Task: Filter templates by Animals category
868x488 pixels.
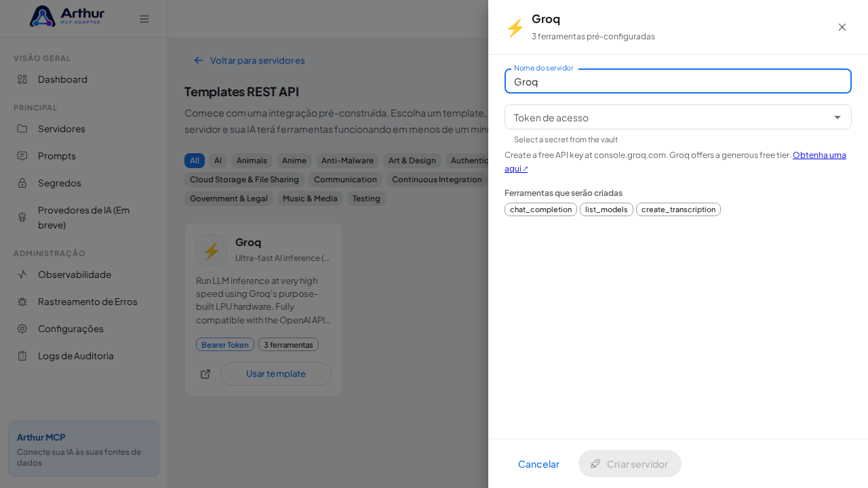Action: click(252, 161)
